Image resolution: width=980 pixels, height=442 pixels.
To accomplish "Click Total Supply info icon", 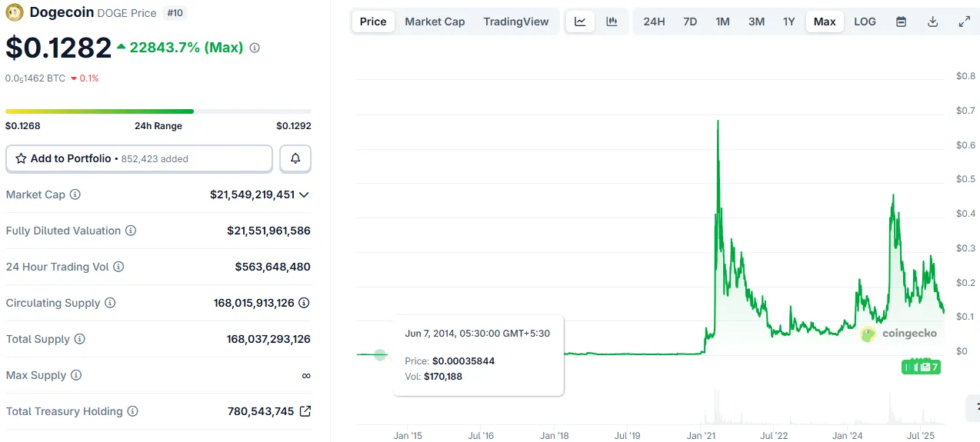I will [x=79, y=339].
